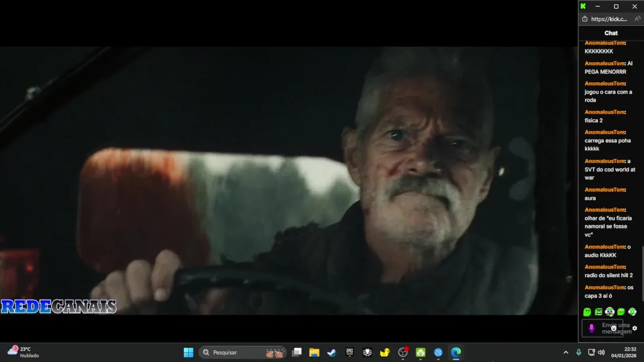Click the system tray microphone icon
The width and height of the screenshot is (644, 362).
pyautogui.click(x=579, y=352)
